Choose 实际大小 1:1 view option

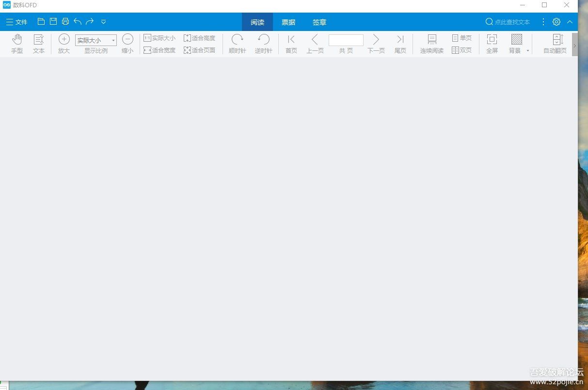pyautogui.click(x=159, y=38)
